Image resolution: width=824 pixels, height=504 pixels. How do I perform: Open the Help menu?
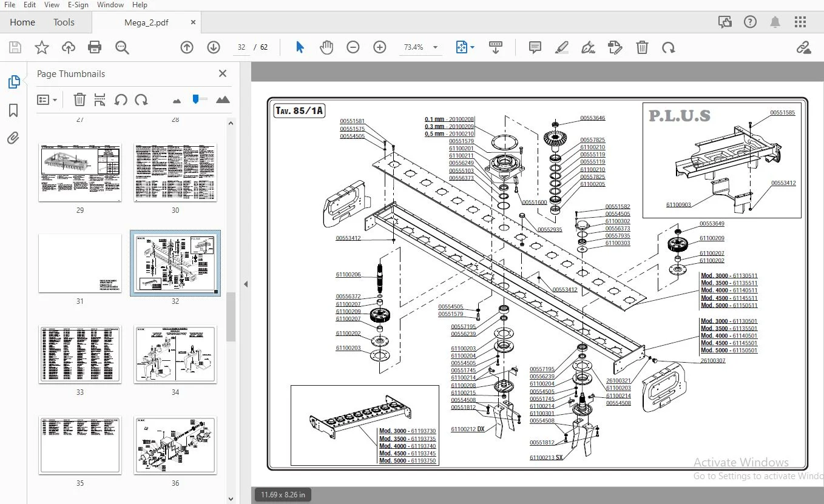(140, 5)
